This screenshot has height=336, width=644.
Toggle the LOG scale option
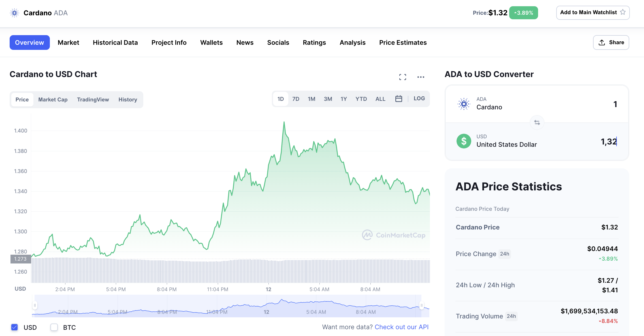pyautogui.click(x=419, y=99)
